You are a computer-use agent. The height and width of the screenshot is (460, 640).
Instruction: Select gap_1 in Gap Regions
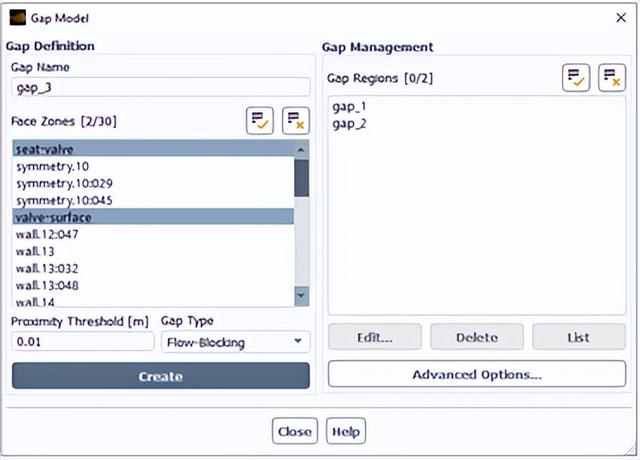pyautogui.click(x=349, y=107)
